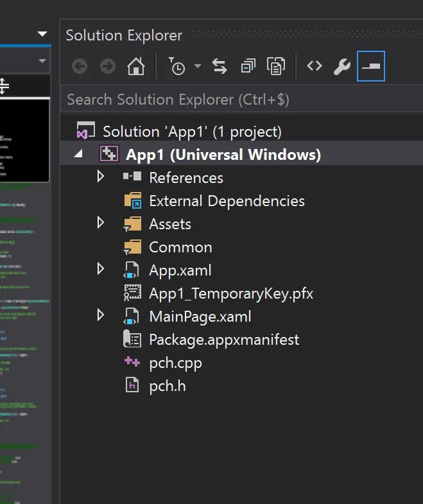Click the Common filter folder icon

[x=132, y=247]
